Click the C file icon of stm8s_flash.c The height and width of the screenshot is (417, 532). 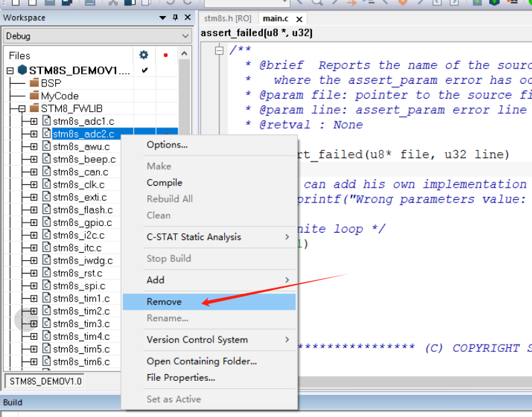pos(46,210)
